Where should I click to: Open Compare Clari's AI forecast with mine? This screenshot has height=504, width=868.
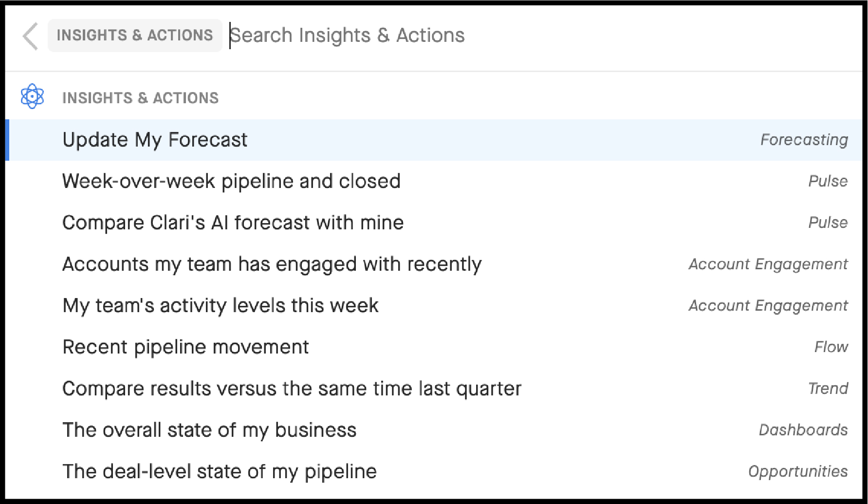coord(233,223)
